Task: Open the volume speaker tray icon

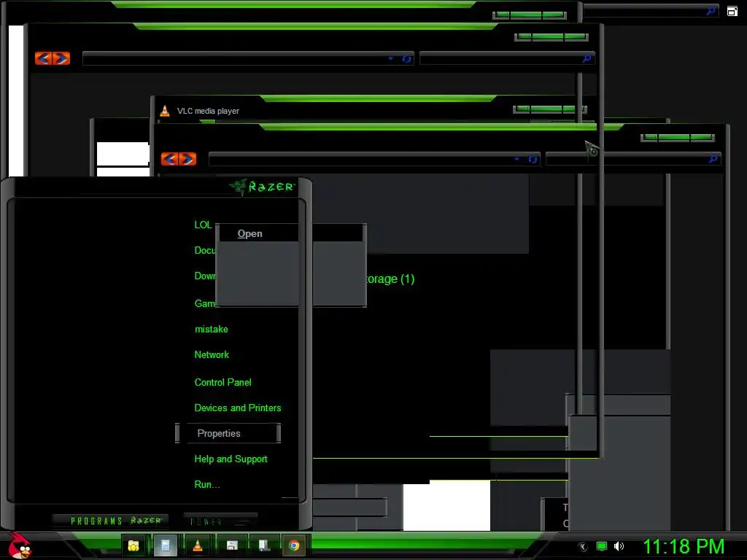Action: click(x=619, y=547)
